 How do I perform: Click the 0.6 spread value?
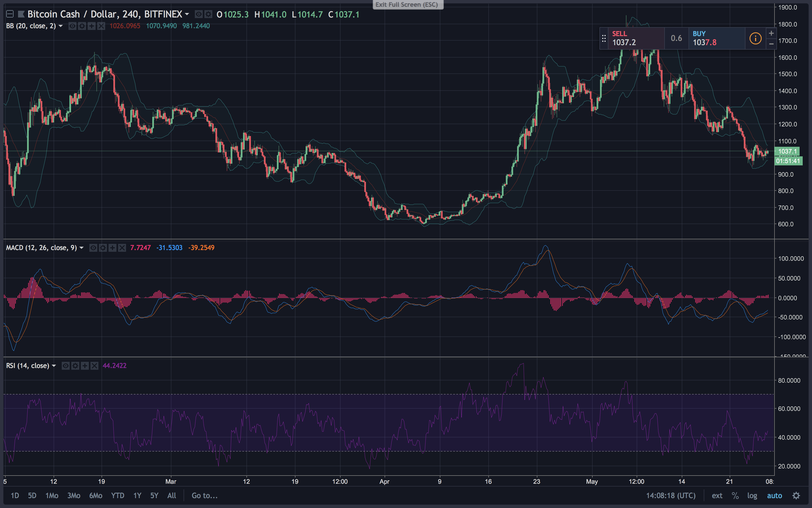[676, 38]
